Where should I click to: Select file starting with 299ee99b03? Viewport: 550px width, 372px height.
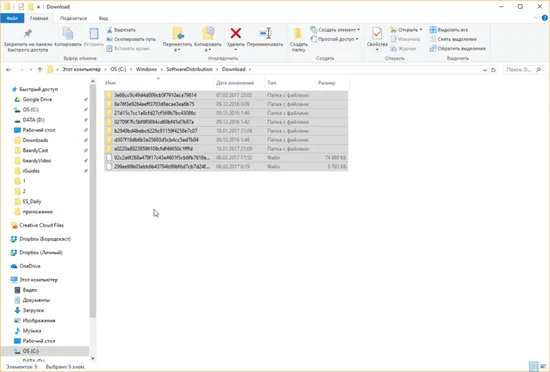tap(226, 167)
